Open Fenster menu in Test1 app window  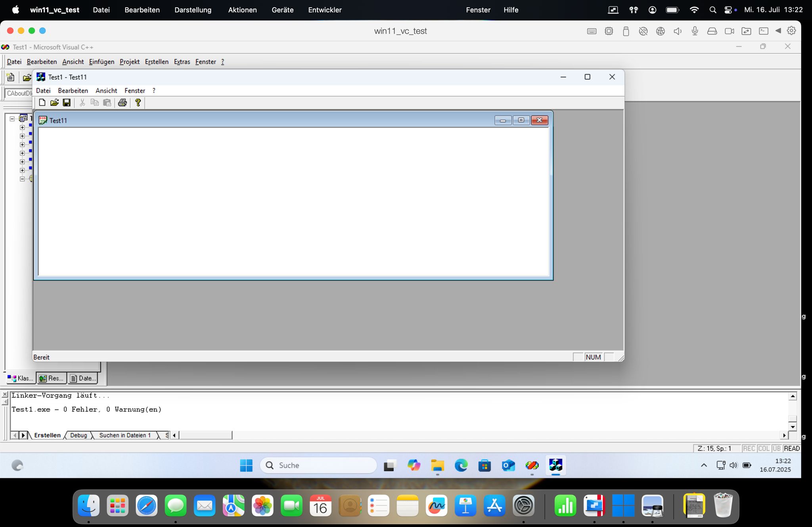click(x=135, y=91)
